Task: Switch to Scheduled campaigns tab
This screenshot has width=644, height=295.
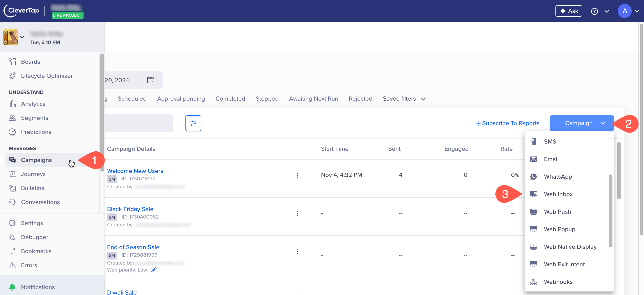Action: click(x=132, y=99)
